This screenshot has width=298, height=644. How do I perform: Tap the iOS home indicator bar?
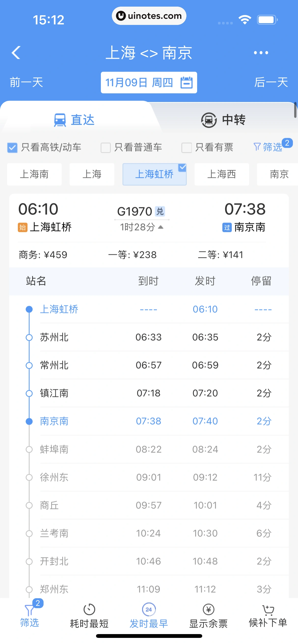tap(149, 636)
